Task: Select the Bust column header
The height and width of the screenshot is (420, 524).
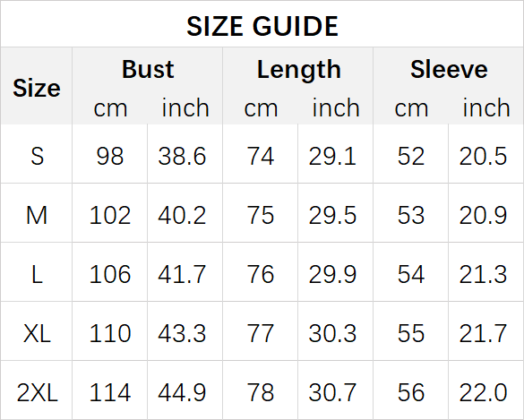Action: click(x=148, y=70)
